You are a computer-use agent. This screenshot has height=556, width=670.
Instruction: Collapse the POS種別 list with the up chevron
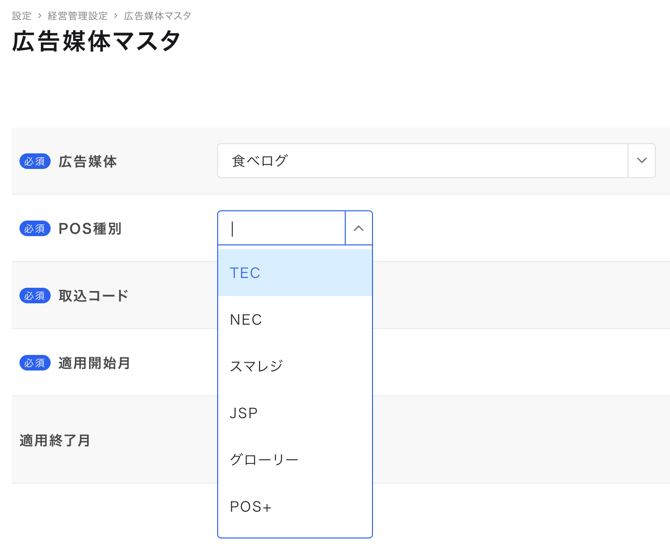[x=359, y=229]
